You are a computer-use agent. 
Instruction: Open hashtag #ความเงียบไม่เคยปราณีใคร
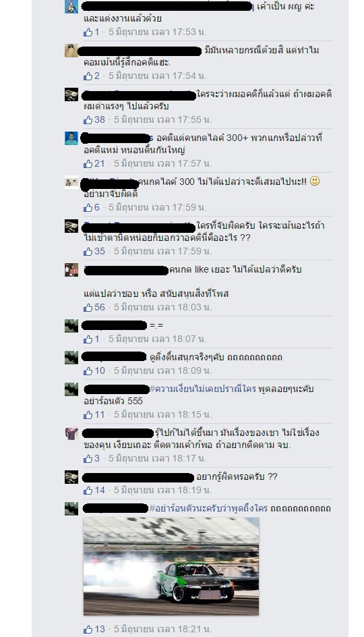pyautogui.click(x=203, y=389)
